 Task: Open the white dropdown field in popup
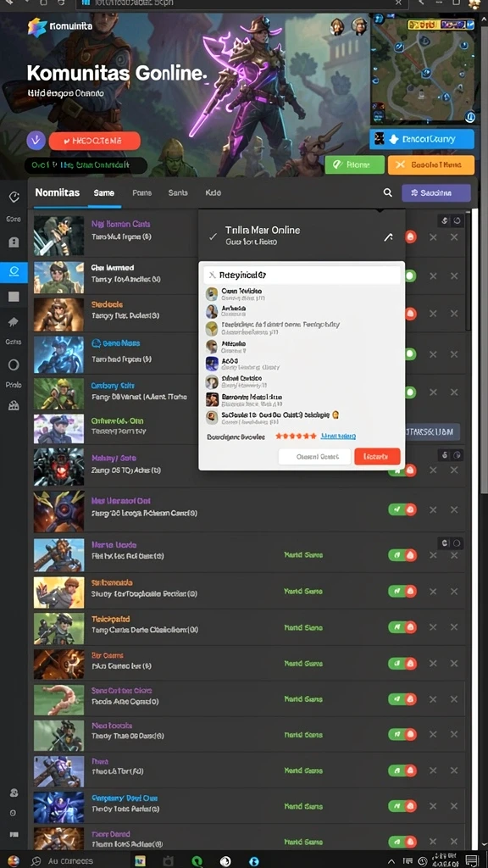click(x=302, y=275)
